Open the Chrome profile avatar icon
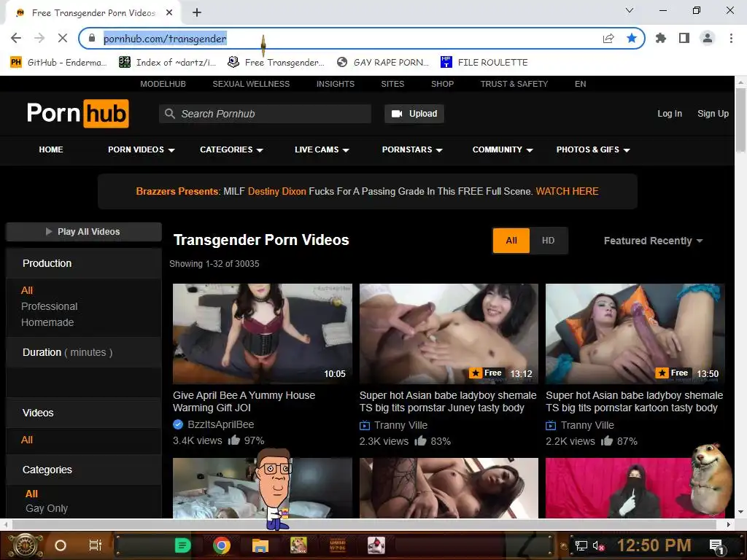 (708, 38)
